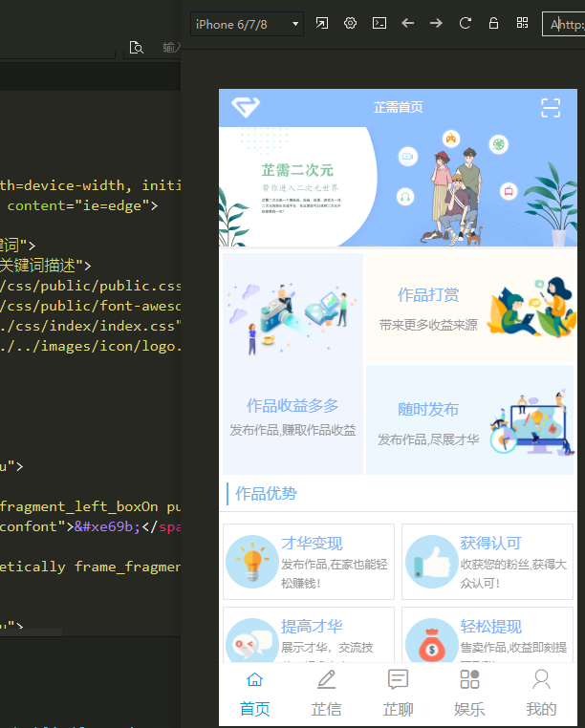Go forward with the right arrow icon

pos(436,23)
